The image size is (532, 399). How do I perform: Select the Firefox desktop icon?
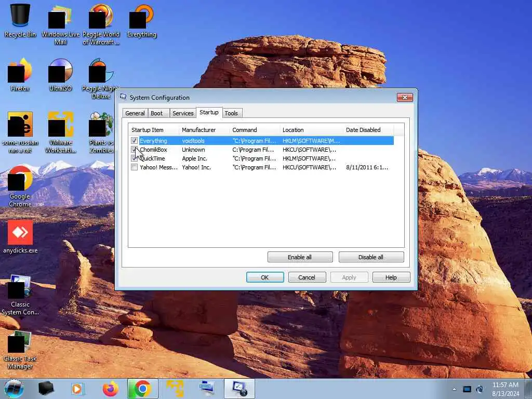point(20,74)
